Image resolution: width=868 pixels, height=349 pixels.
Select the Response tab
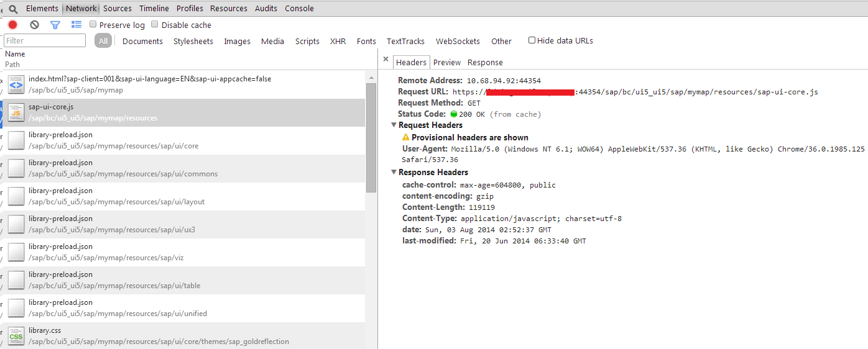485,63
